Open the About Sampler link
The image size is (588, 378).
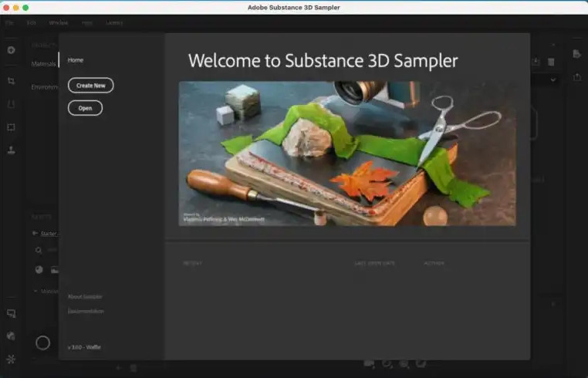(85, 297)
